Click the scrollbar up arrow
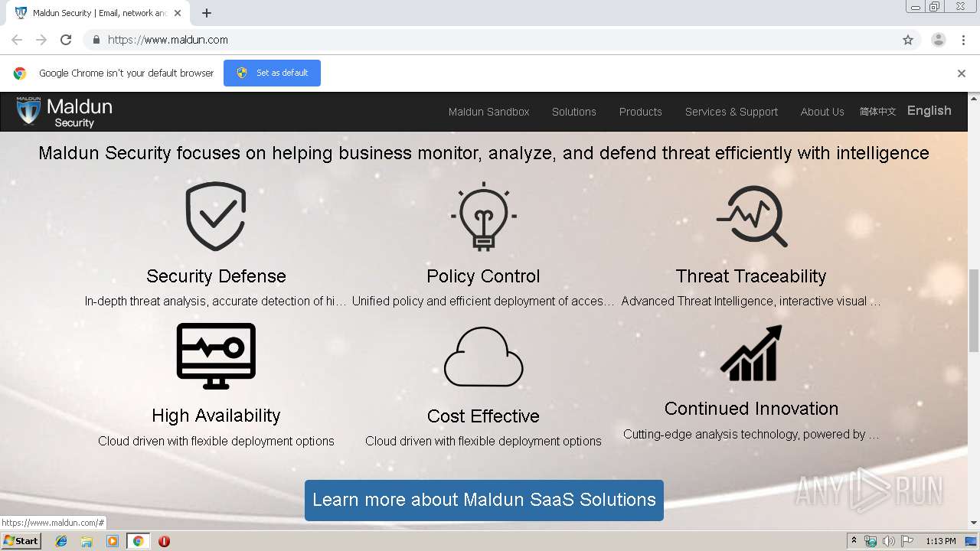The image size is (980, 551). (x=974, y=98)
